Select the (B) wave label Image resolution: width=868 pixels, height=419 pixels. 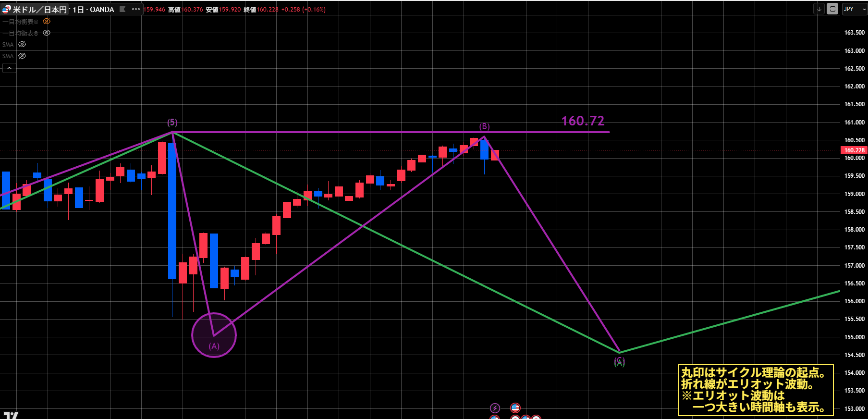pos(485,126)
